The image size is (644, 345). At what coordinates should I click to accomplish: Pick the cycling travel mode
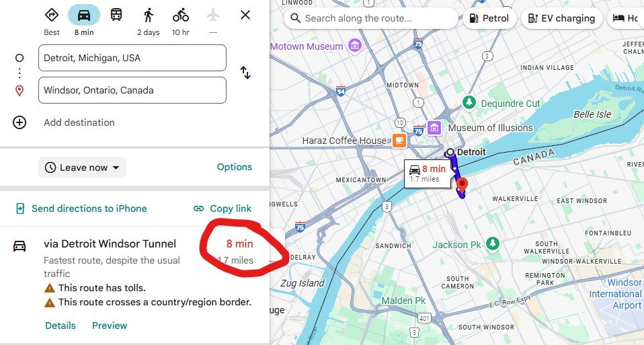(180, 15)
